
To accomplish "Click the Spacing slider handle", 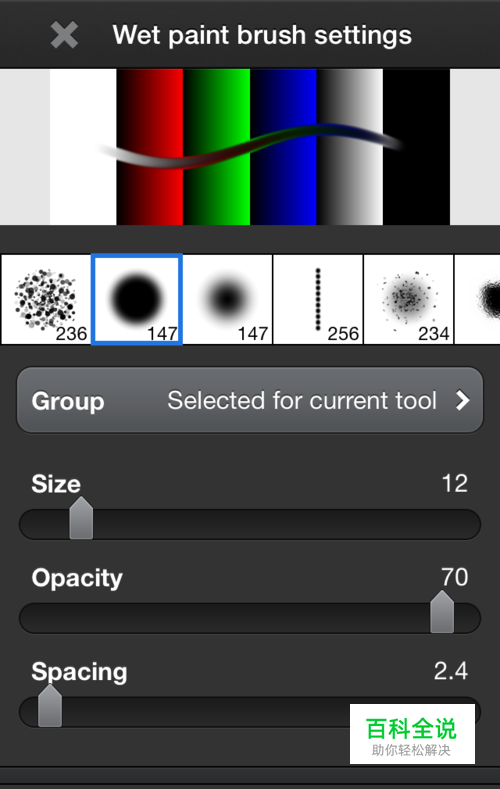I will tap(50, 705).
